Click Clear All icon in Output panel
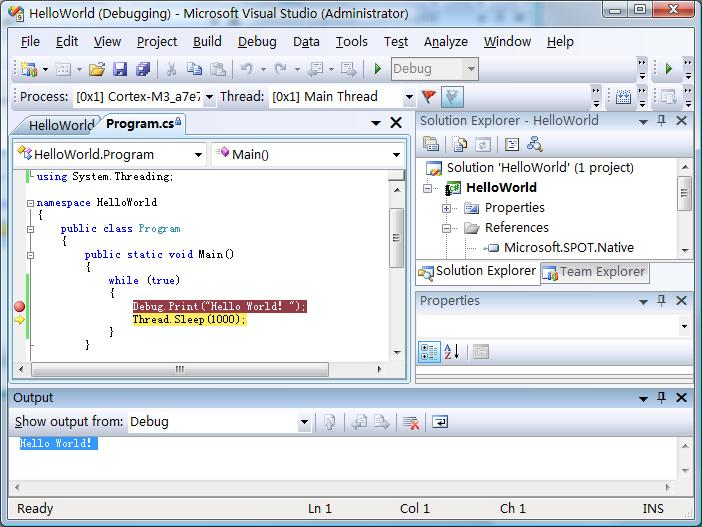The width and height of the screenshot is (702, 527). [x=411, y=422]
